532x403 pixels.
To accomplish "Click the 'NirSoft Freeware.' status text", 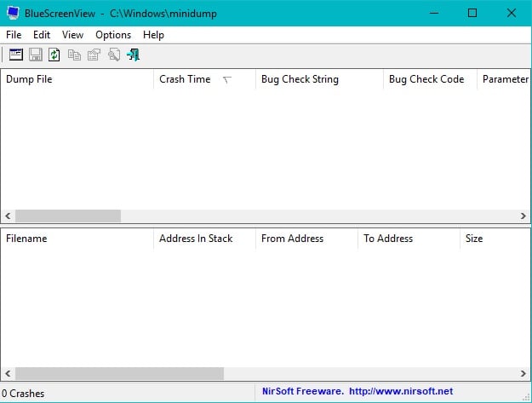I will tap(303, 391).
